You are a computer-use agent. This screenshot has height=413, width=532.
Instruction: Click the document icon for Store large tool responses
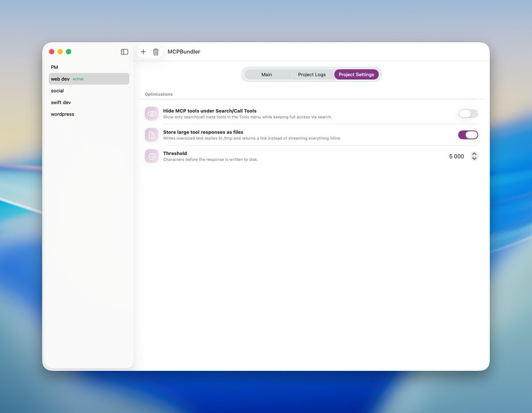coord(152,135)
